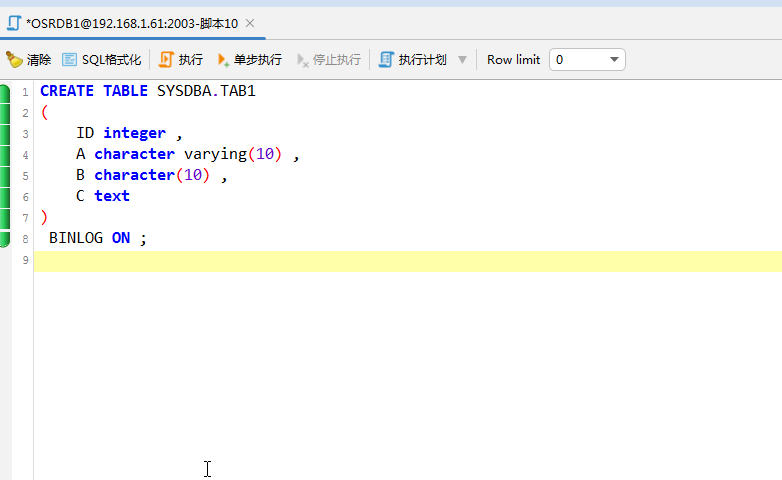The width and height of the screenshot is (782, 480).
Task: Click the 清除 broom icon
Action: [14, 60]
